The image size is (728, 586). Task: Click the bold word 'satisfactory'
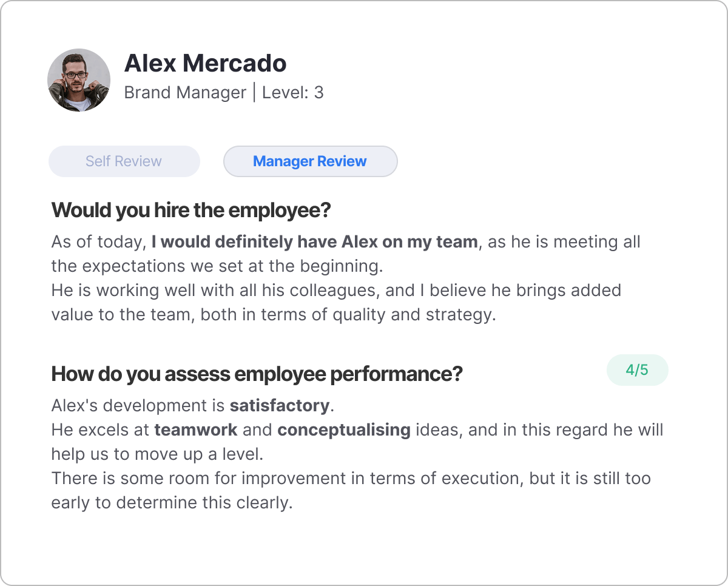279,405
